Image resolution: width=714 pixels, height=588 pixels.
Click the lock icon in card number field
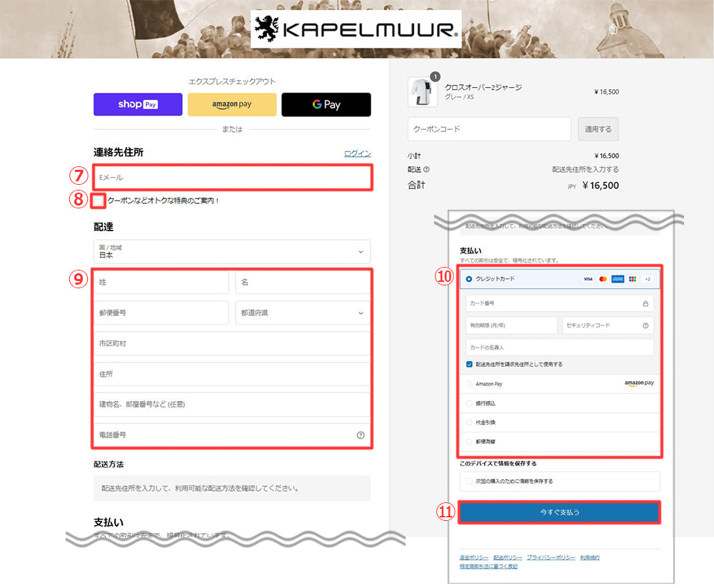pyautogui.click(x=645, y=303)
